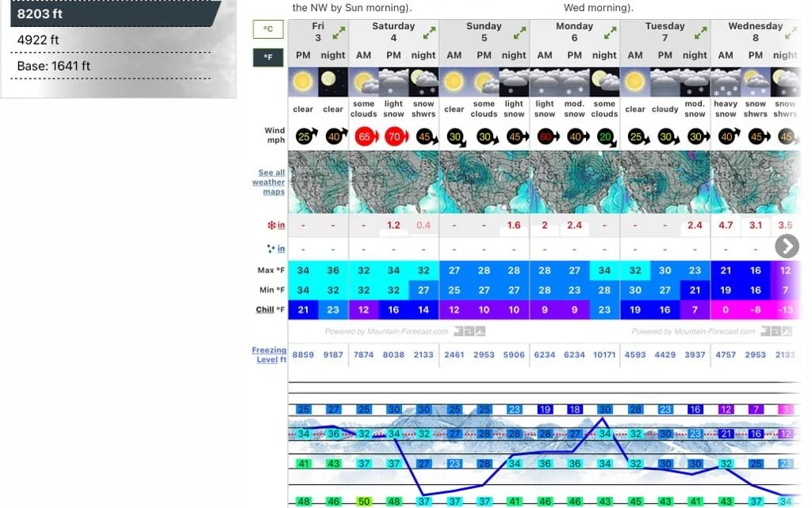Click the Friday PM sunny icon

[x=303, y=82]
